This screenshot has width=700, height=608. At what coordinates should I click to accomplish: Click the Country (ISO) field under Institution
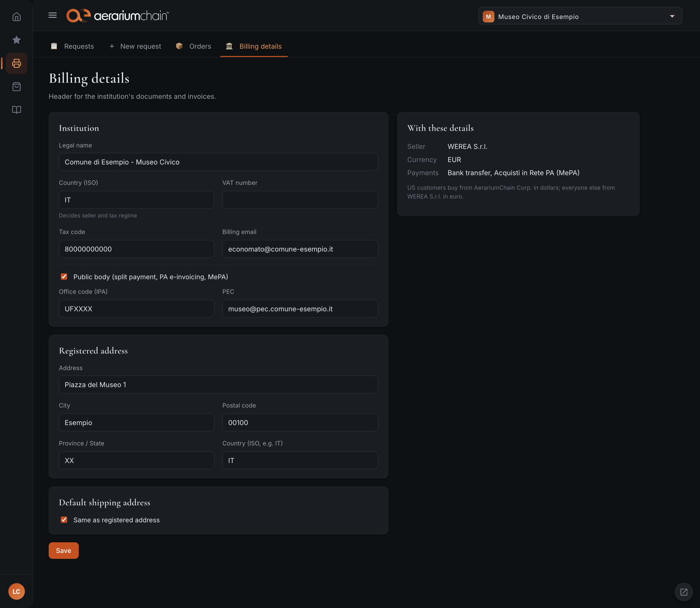click(136, 200)
